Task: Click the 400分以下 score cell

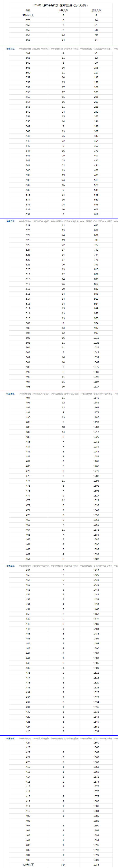Action: coord(28,864)
